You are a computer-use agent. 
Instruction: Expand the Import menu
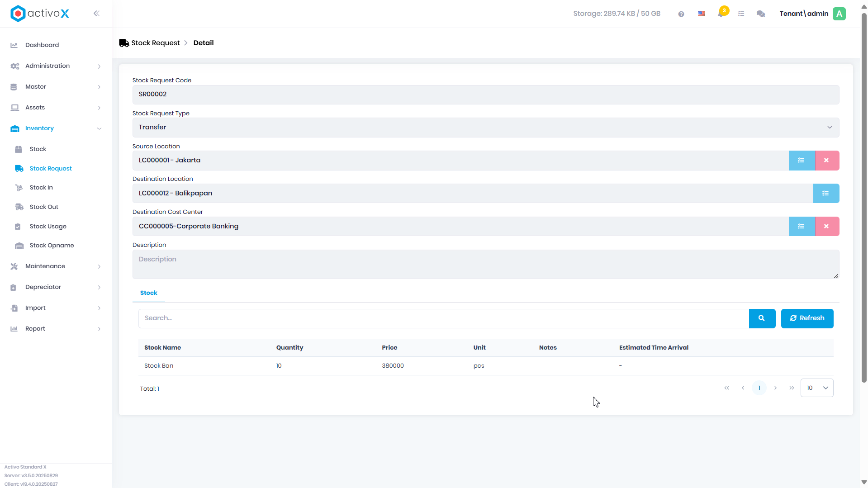tap(56, 308)
